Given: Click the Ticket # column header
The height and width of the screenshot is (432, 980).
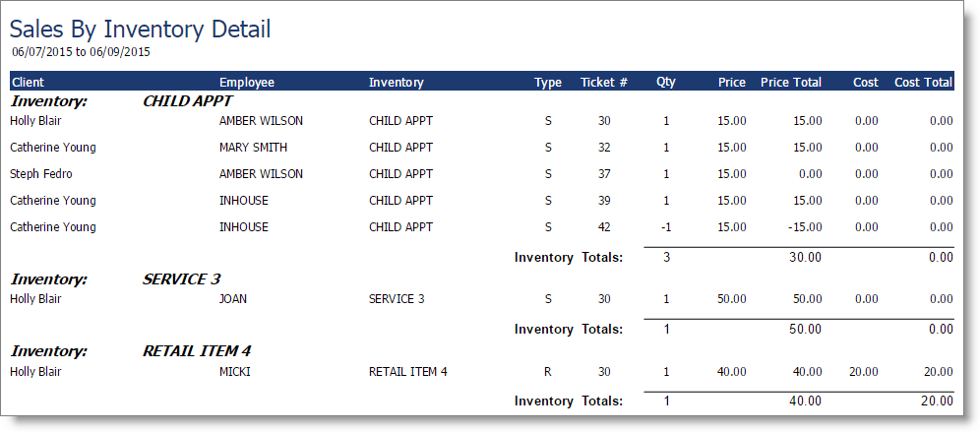Looking at the screenshot, I should tap(604, 82).
